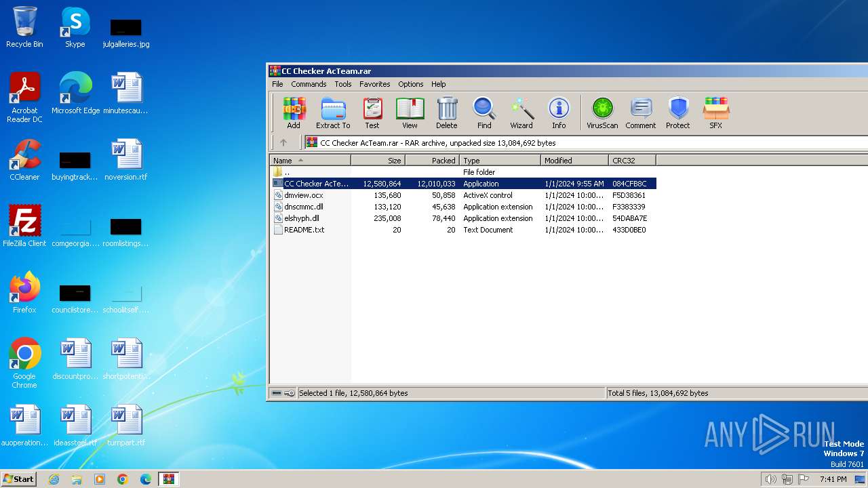Open noversion.rtf desktop document
868x488 pixels.
[126, 160]
